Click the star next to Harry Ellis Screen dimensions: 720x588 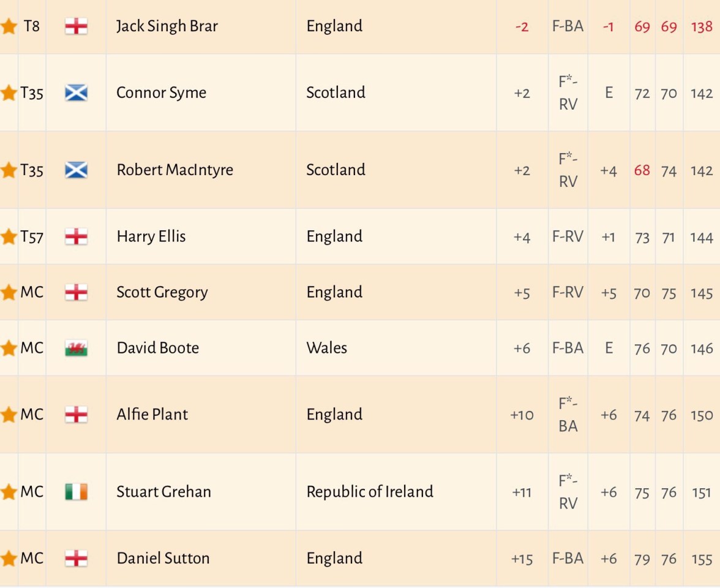[9, 237]
